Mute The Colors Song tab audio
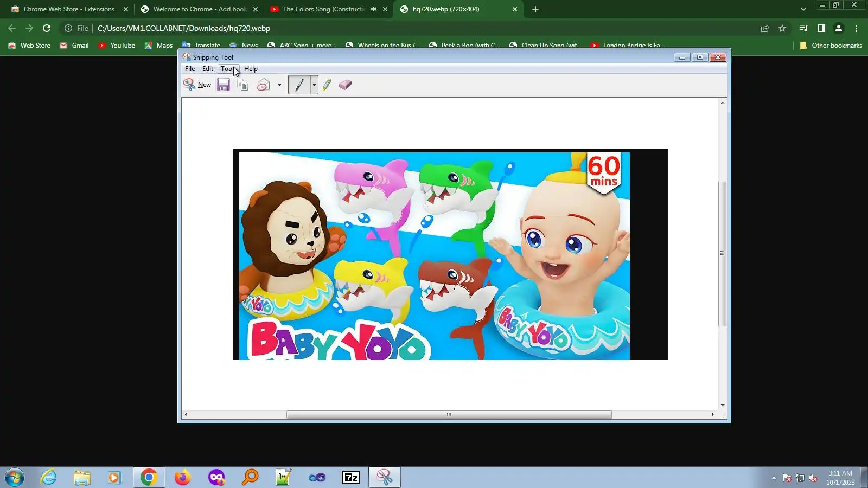Image resolution: width=868 pixels, height=488 pixels. click(373, 9)
